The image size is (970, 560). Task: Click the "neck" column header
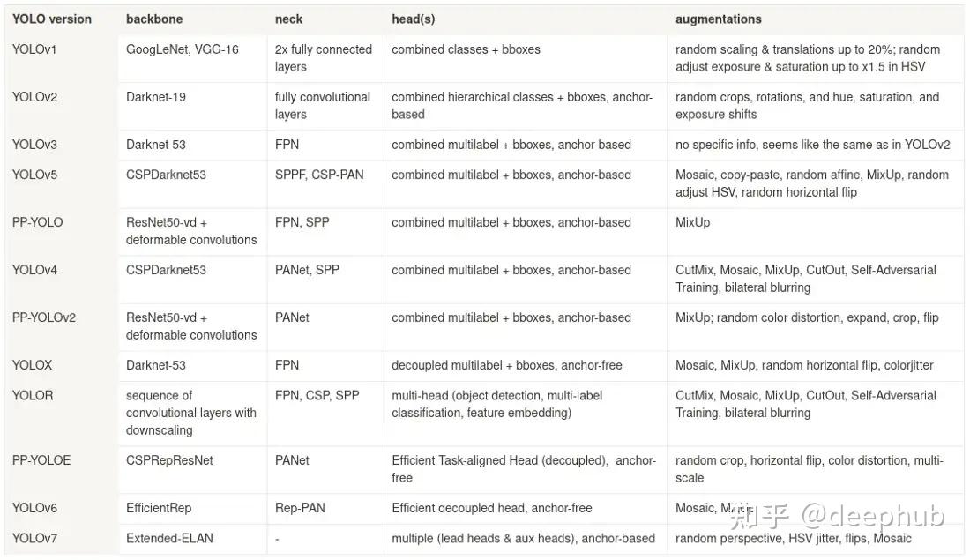pyautogui.click(x=288, y=19)
